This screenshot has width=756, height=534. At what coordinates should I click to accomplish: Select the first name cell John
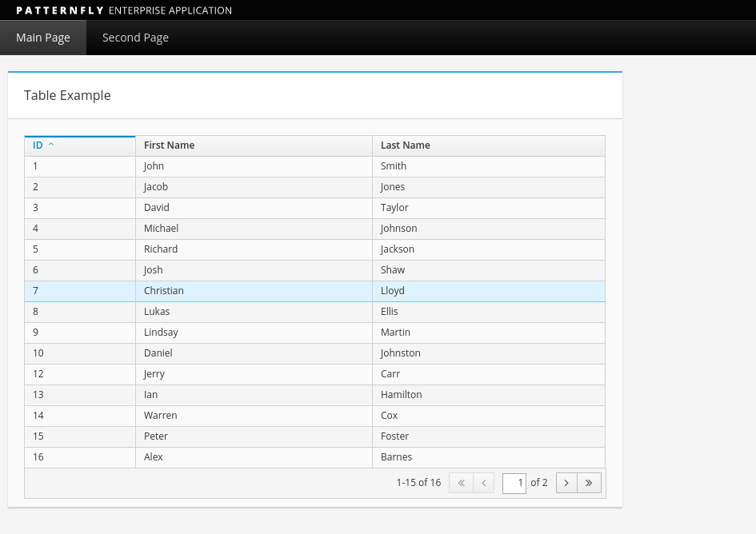[x=254, y=166]
